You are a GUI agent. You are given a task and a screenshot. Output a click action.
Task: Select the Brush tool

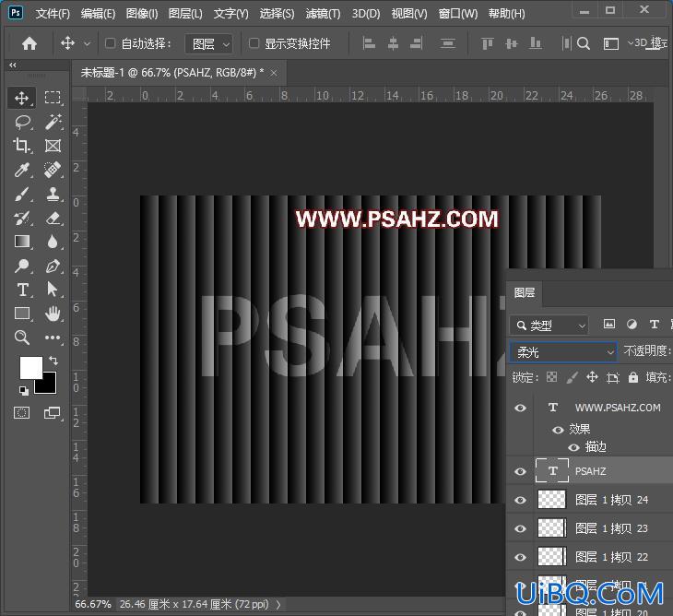[21, 194]
